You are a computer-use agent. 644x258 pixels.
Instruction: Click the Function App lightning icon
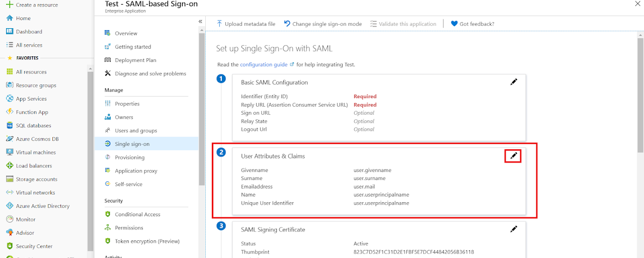9,112
